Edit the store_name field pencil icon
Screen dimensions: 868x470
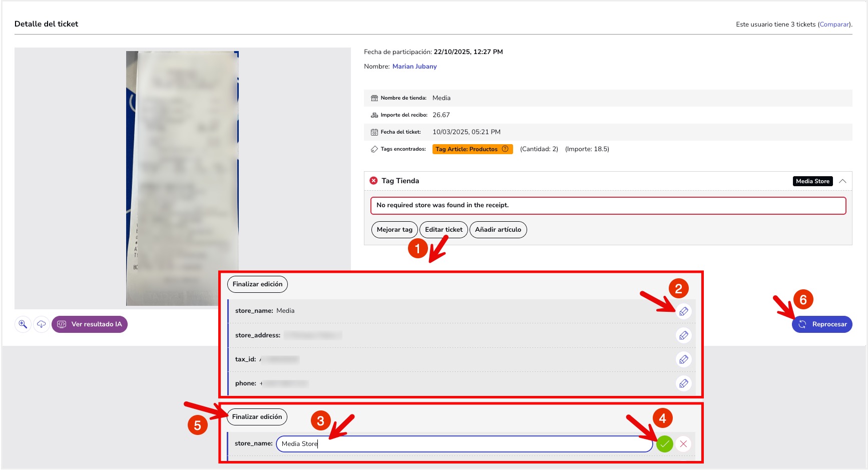(683, 311)
